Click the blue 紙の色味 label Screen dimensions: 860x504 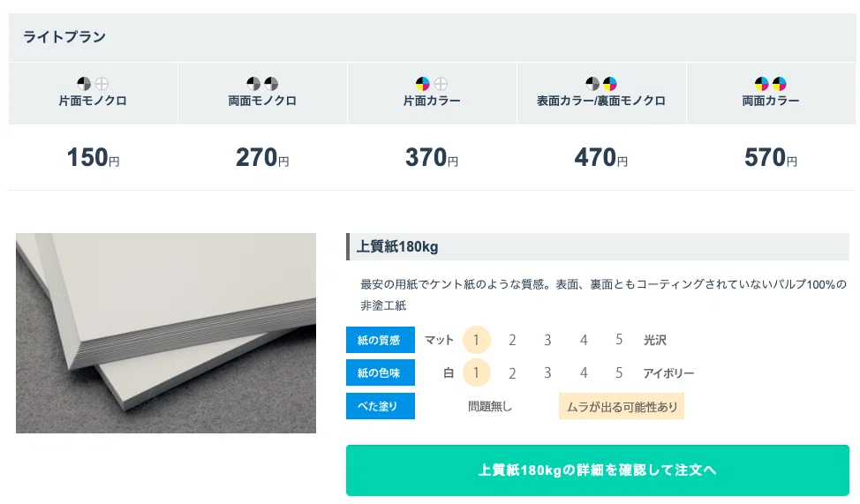point(380,373)
